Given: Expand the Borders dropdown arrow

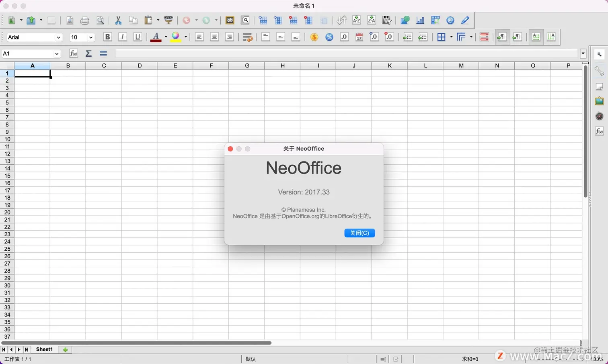Looking at the screenshot, I should pos(451,37).
